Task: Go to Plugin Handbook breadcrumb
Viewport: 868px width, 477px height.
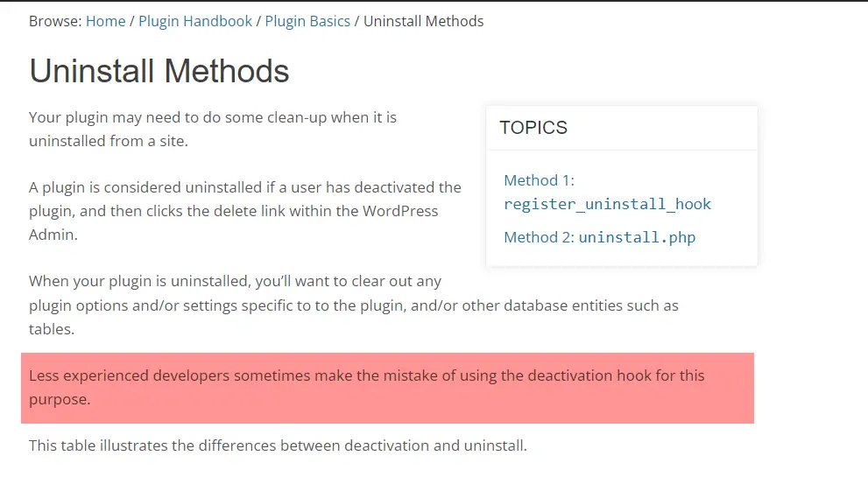Action: (195, 21)
